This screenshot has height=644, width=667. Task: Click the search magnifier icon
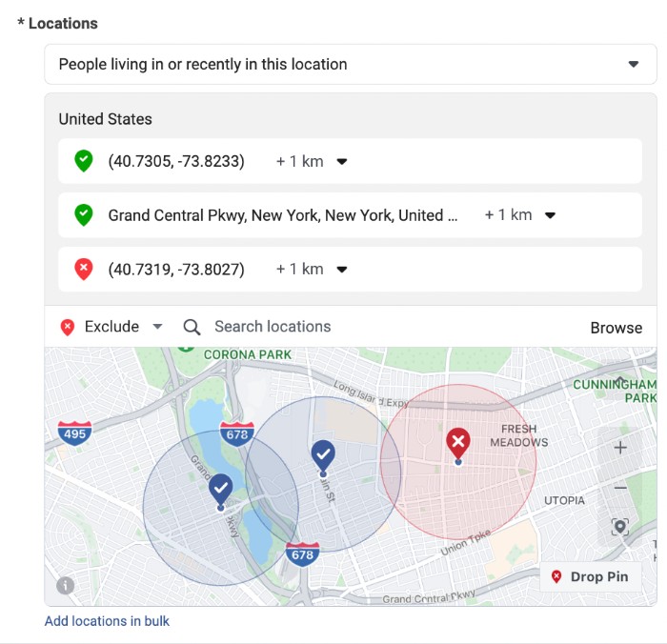pos(192,327)
